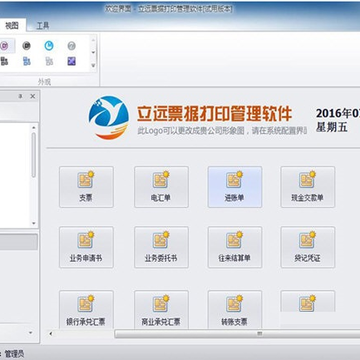The width and height of the screenshot is (360, 360).
Task: Open the 业务委托书 button
Action: [x=161, y=247]
